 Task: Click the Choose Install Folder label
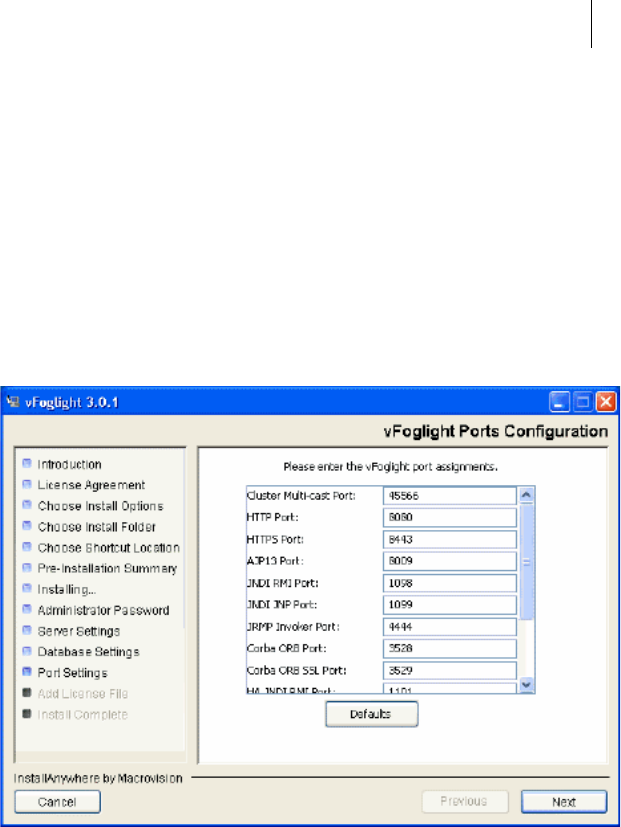pyautogui.click(x=97, y=527)
